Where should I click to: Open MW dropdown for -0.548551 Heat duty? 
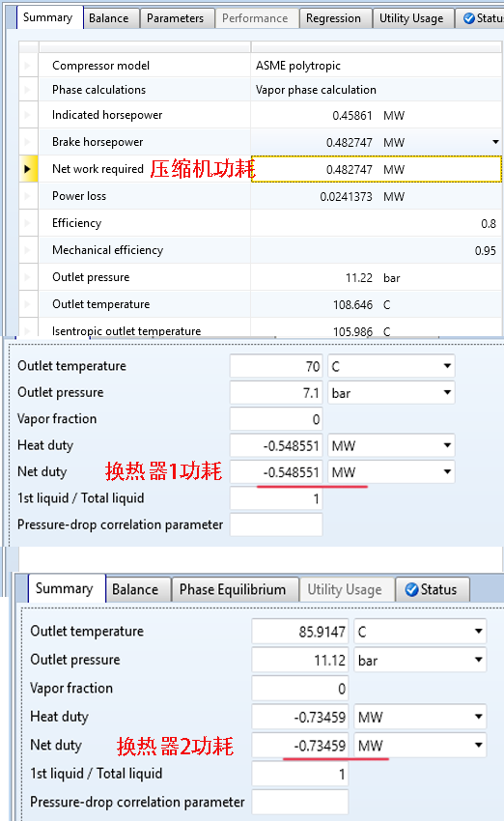[447, 445]
